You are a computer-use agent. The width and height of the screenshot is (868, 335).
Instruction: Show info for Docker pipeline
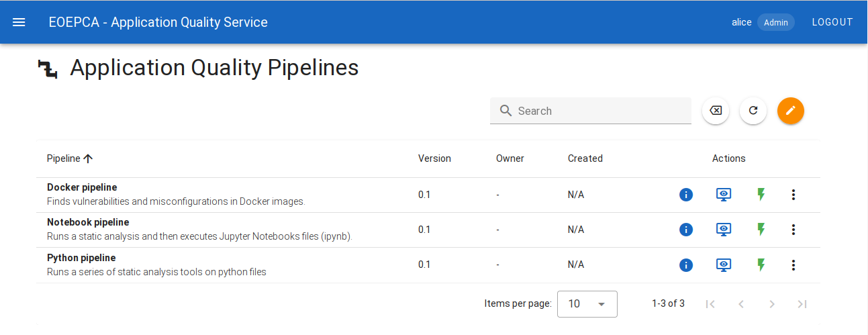point(686,195)
